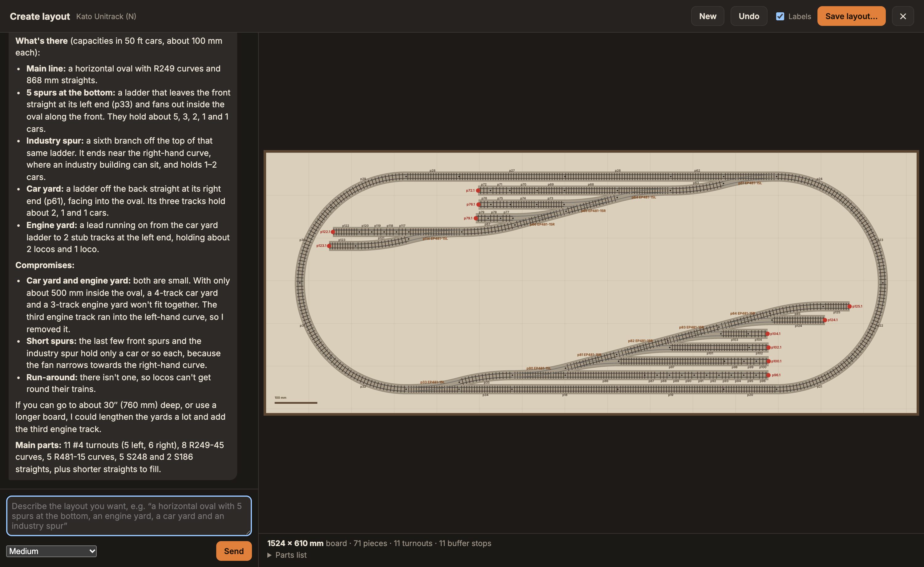Select turnout label p114 EP481-15L

(x=436, y=239)
